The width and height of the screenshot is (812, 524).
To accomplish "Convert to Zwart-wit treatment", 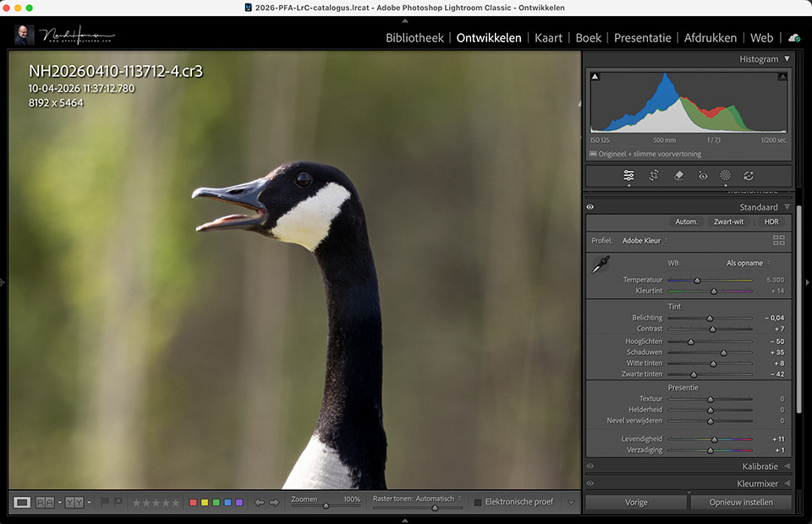I will pos(728,221).
